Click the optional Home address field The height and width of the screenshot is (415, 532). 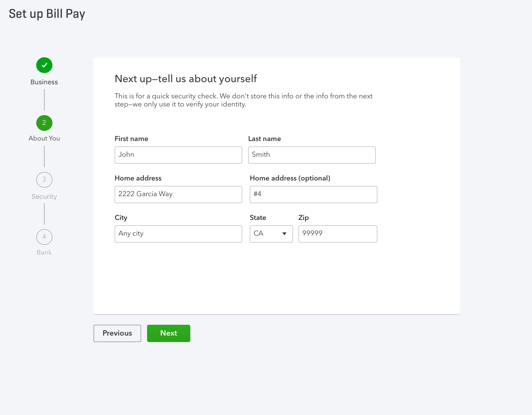[x=314, y=195]
